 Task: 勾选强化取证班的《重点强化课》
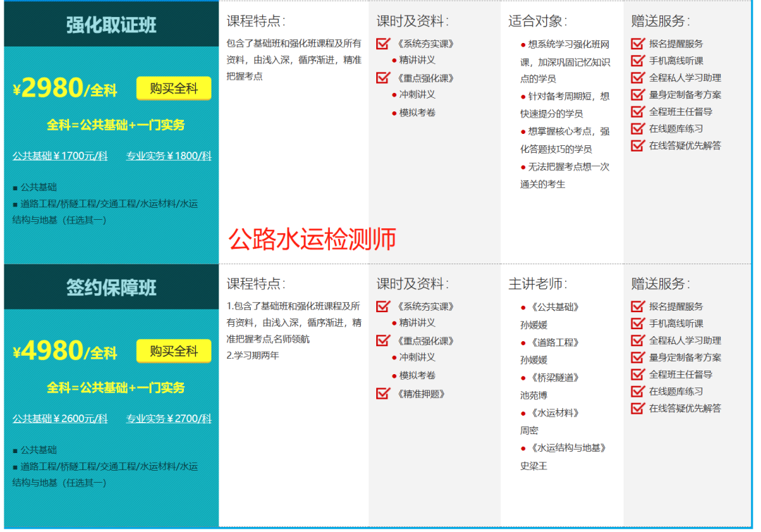coord(383,78)
